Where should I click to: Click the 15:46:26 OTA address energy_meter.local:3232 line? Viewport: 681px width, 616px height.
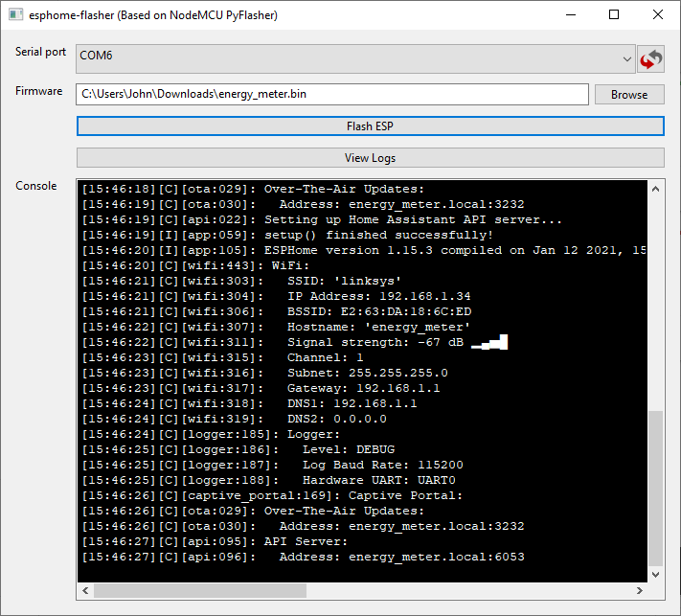click(x=304, y=527)
